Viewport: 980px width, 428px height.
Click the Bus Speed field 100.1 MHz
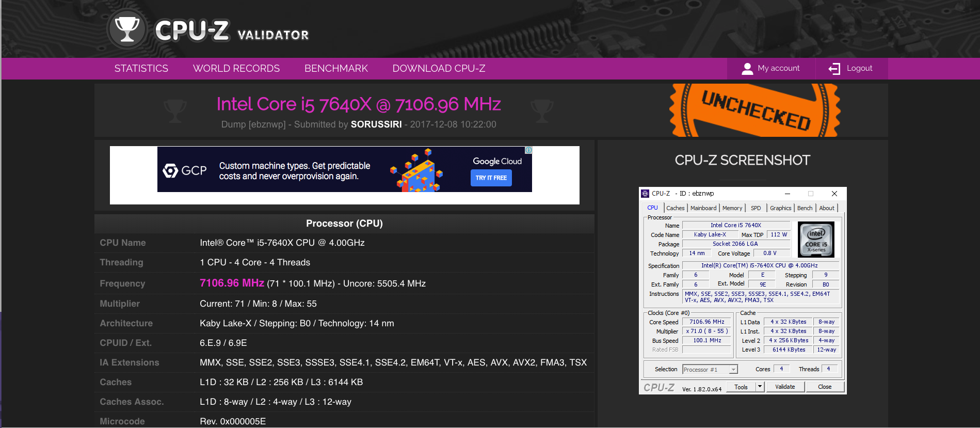pos(707,340)
